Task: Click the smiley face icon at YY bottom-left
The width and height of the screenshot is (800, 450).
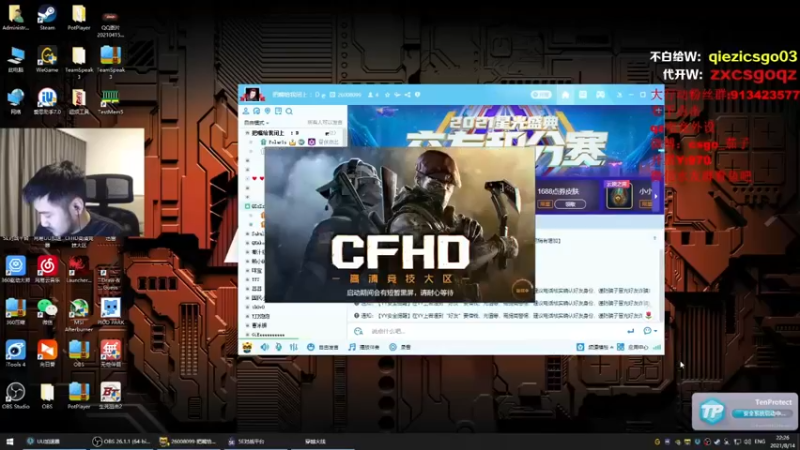Action: [247, 347]
